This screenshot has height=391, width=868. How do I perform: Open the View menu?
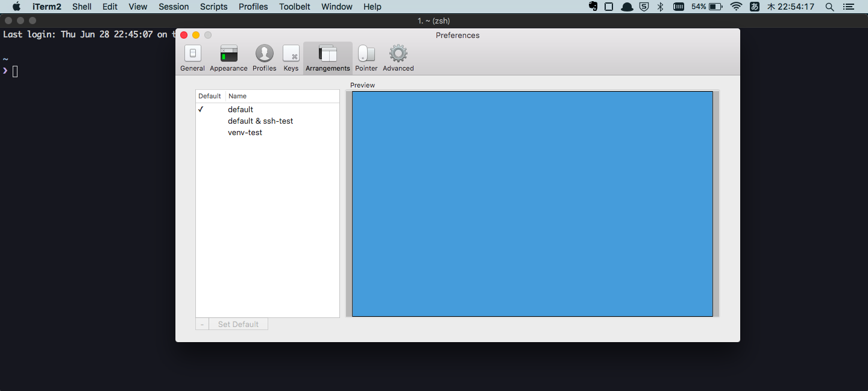[138, 7]
